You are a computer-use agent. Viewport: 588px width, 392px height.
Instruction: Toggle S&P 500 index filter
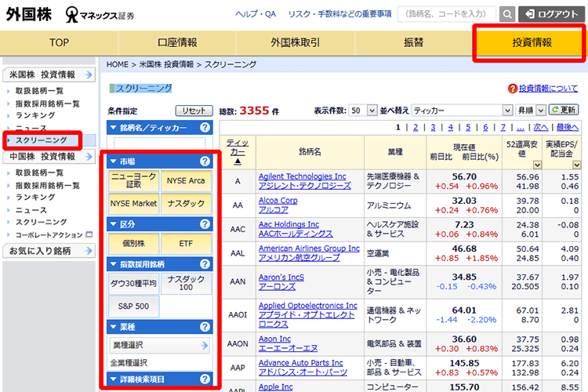133,307
